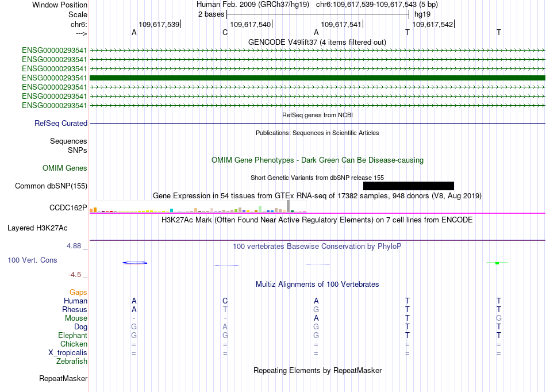The height and width of the screenshot is (392, 546).
Task: Click the 2 bases scale bar label
Action: 211,14
